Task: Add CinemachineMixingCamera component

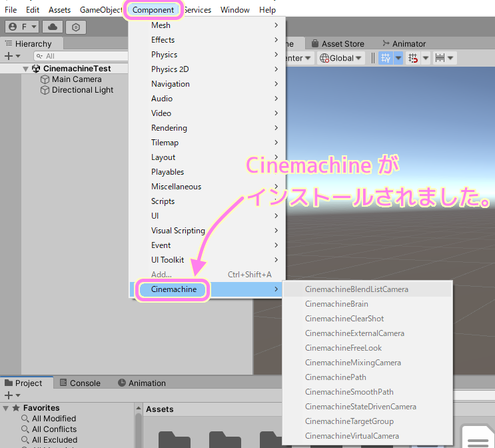Action: click(368, 363)
